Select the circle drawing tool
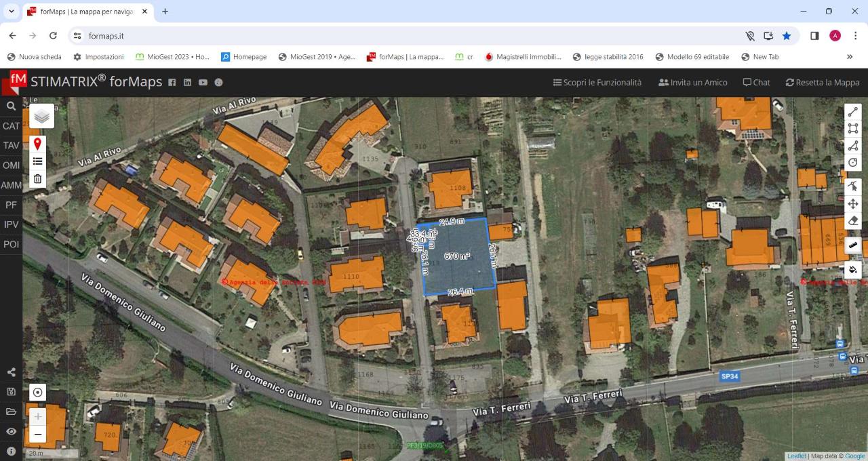868x461 pixels. [853, 163]
